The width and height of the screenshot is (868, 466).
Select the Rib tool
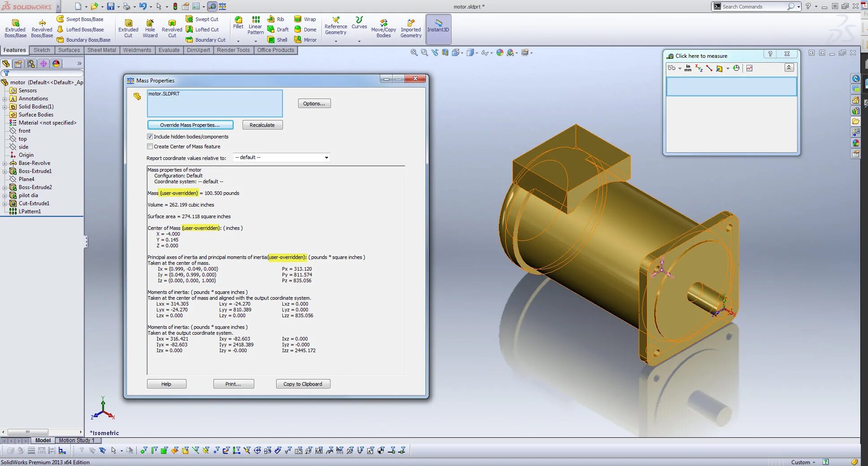(277, 19)
